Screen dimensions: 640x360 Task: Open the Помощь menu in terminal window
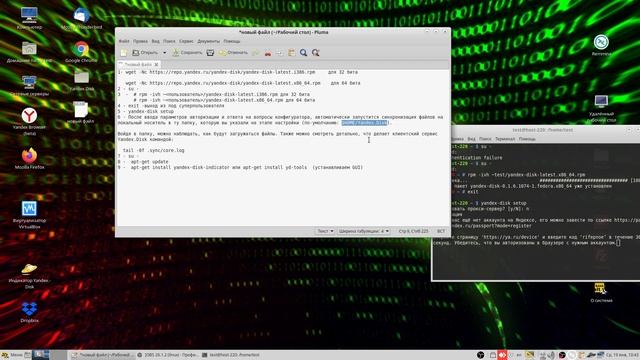(x=527, y=139)
